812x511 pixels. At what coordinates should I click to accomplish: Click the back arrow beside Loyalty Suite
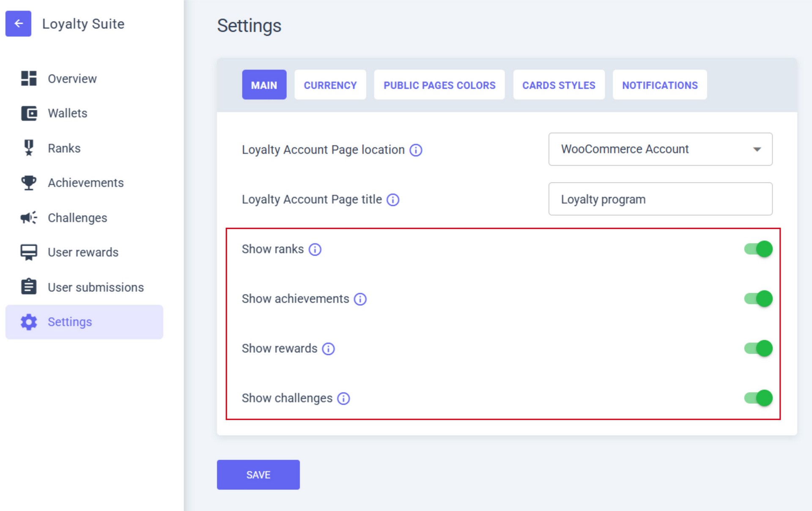(18, 24)
